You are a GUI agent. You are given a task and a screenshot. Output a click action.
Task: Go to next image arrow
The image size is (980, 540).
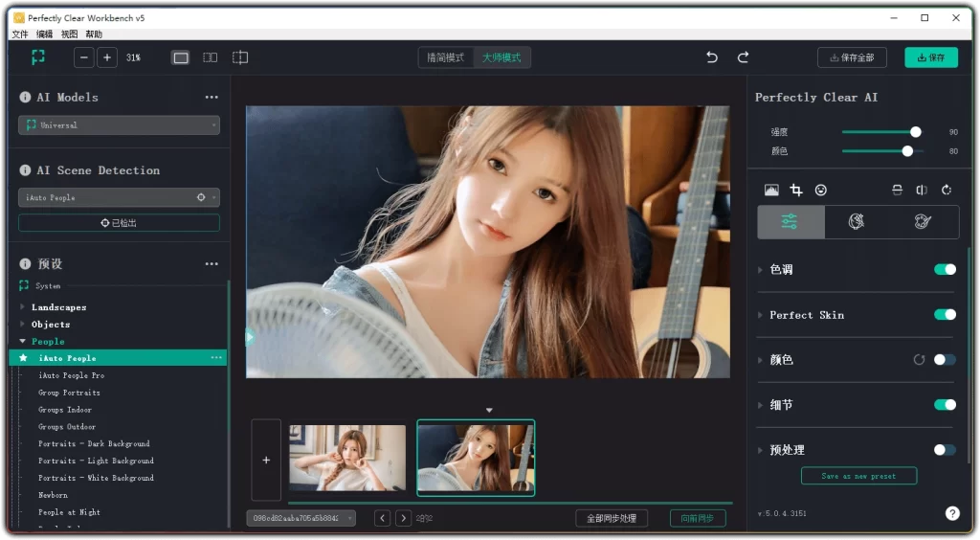click(404, 518)
